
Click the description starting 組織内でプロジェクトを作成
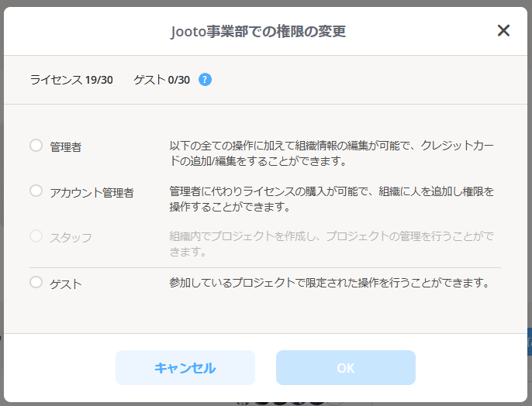pos(331,243)
